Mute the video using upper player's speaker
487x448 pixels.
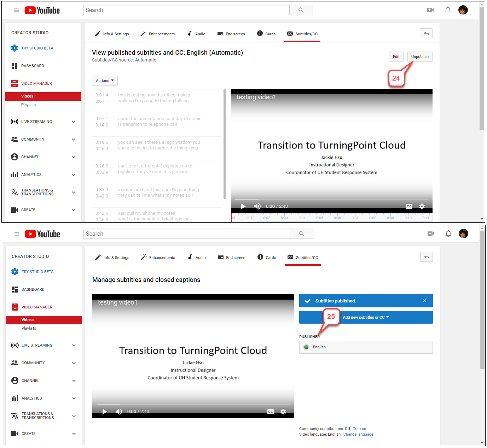[x=257, y=206]
